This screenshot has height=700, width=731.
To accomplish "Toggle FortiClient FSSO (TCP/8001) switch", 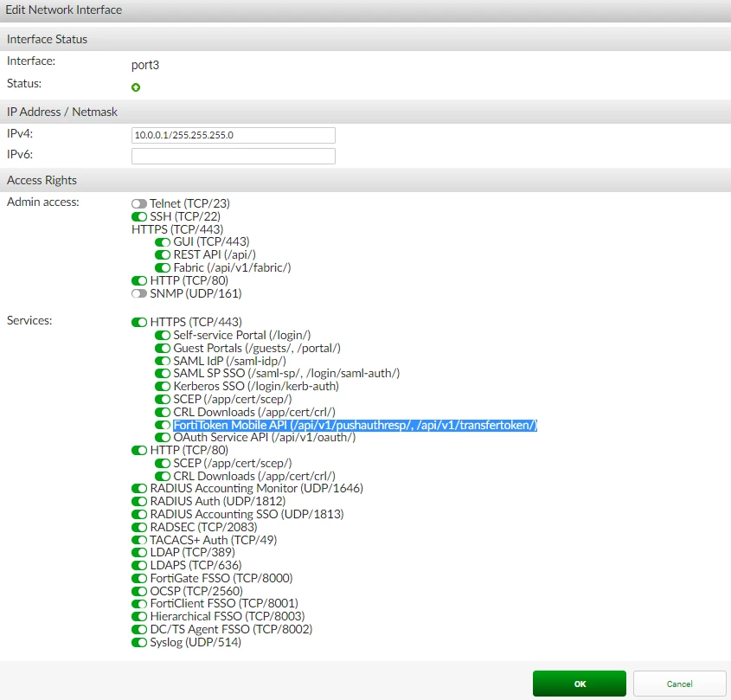I will click(139, 604).
